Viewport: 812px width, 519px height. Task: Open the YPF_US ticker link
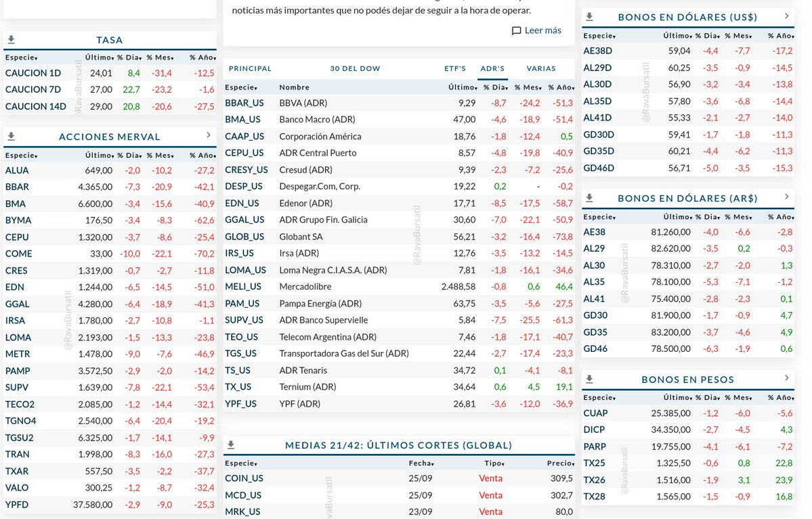[x=240, y=403]
